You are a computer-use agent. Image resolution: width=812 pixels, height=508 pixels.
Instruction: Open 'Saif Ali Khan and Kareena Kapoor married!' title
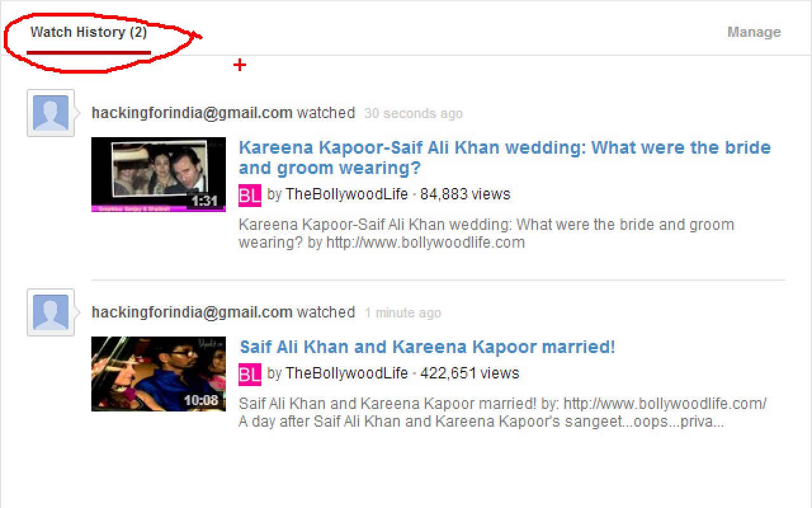427,347
